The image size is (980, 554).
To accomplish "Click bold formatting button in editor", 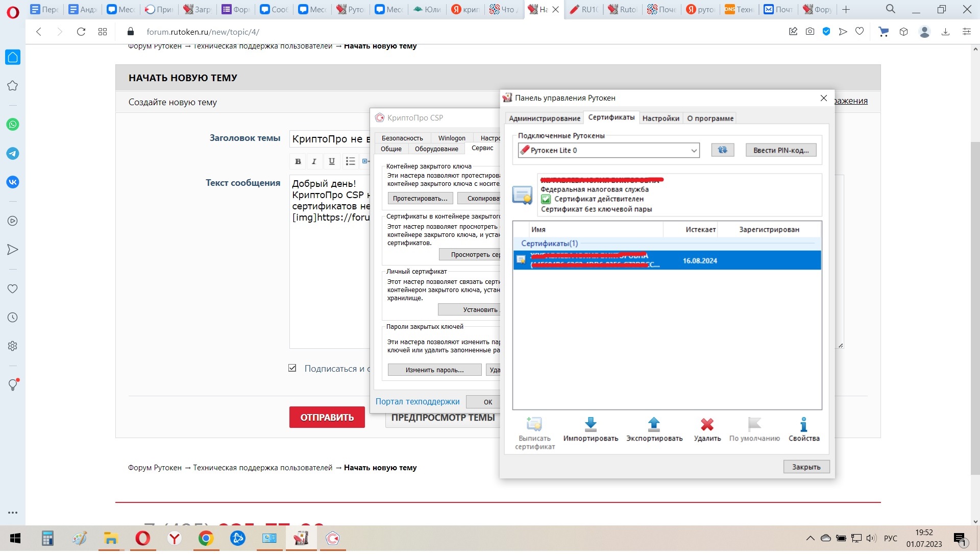I will [298, 161].
